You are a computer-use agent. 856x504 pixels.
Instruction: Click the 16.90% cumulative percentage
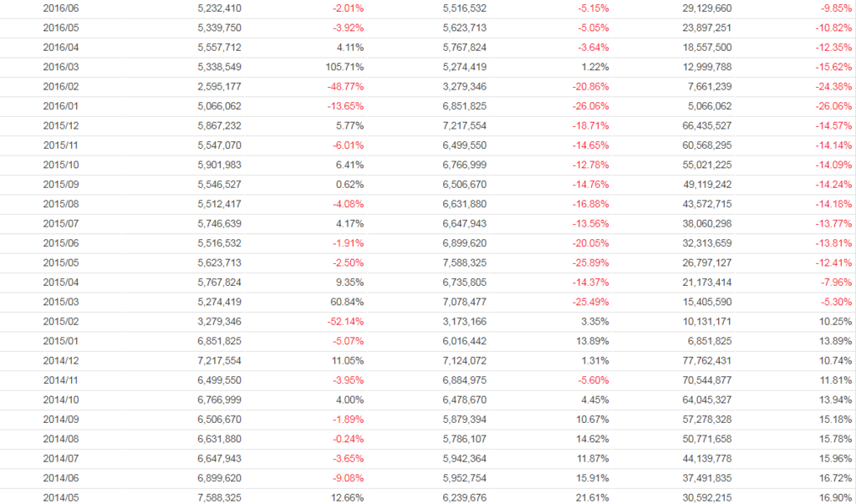click(835, 499)
